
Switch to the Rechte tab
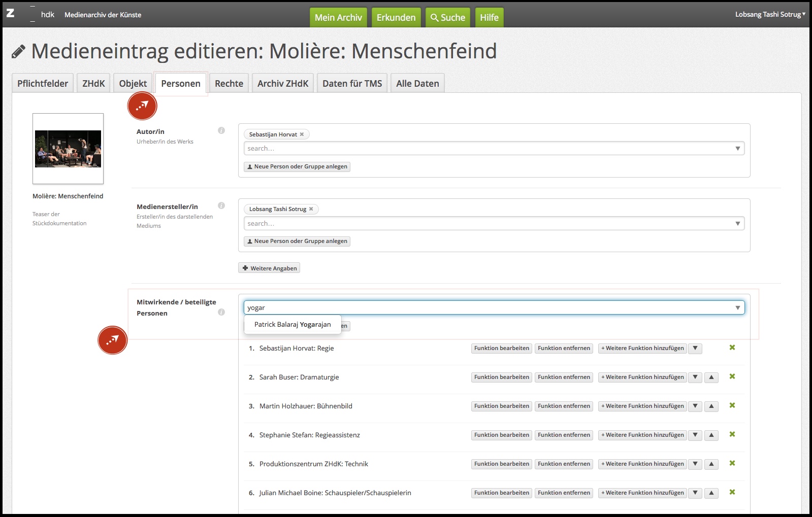pos(229,84)
